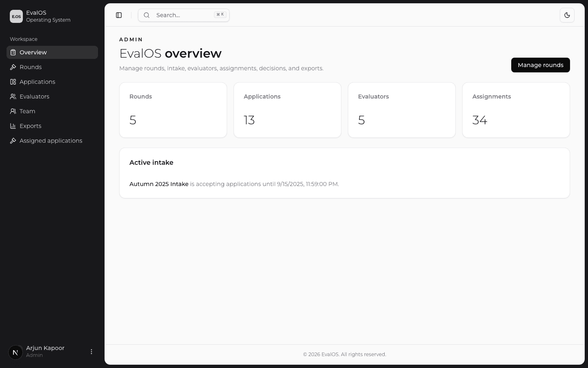Open the Applications section
Image resolution: width=588 pixels, height=368 pixels.
(52, 82)
